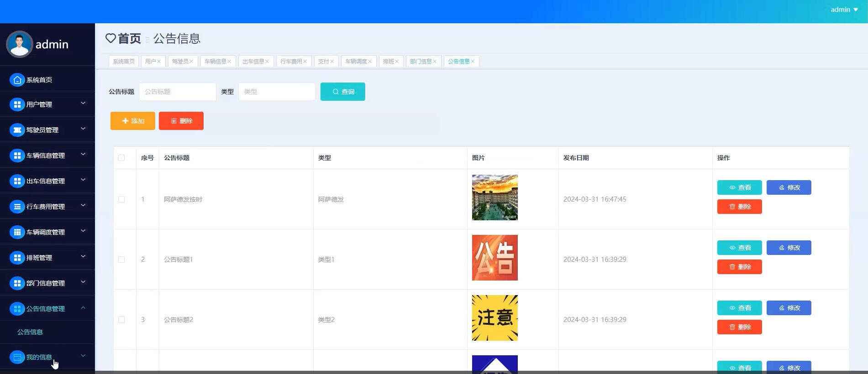Focus the 公告标题 search input field
Viewport: 868px width, 374px height.
click(178, 92)
